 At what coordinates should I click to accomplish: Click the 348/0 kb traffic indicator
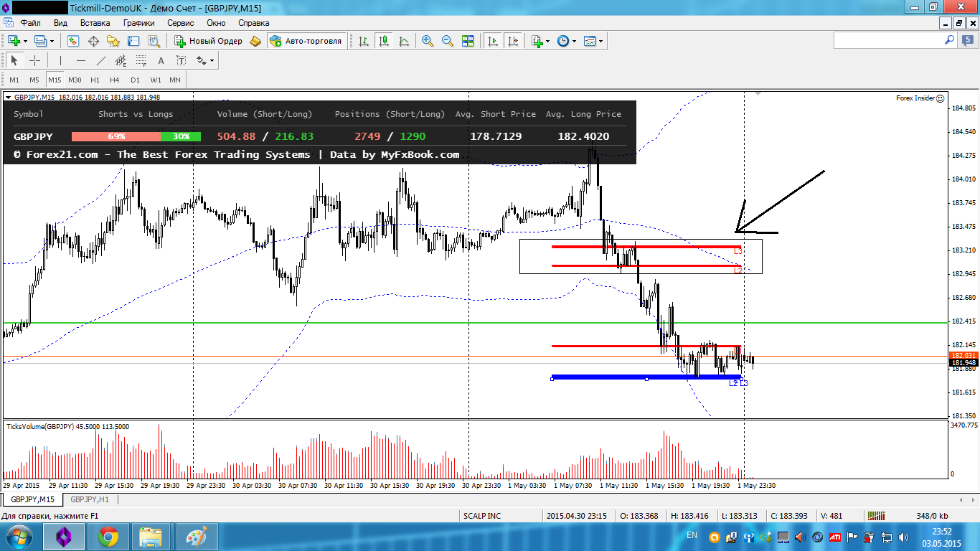tap(932, 516)
